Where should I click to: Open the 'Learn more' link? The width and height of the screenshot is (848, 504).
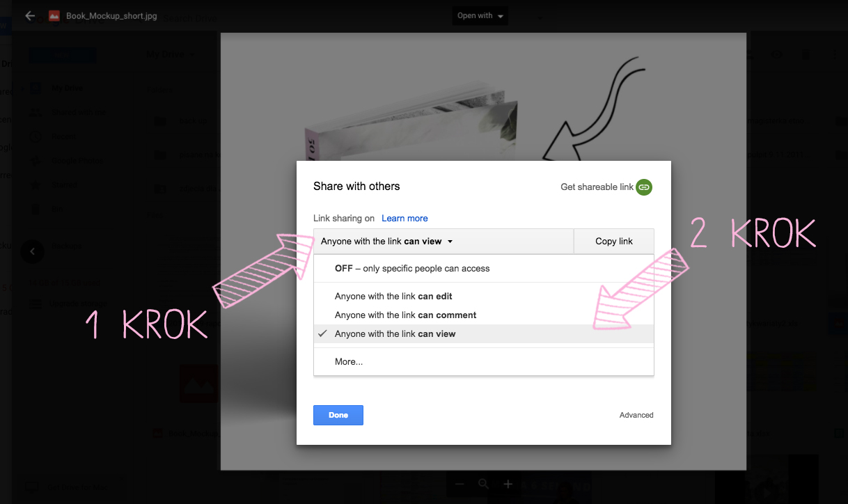pyautogui.click(x=405, y=219)
